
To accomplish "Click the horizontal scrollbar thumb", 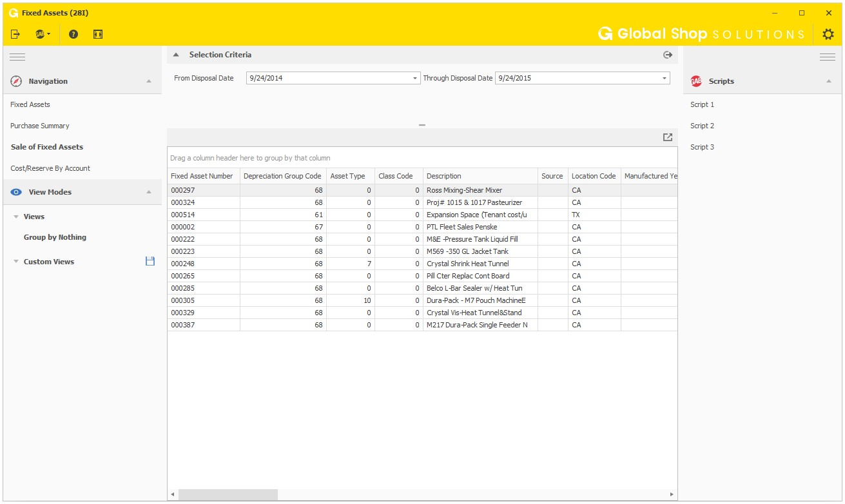I will tap(228, 494).
